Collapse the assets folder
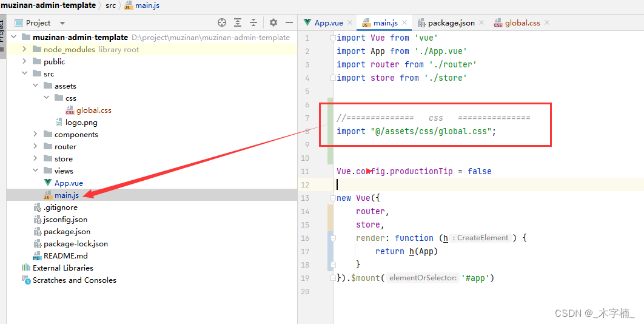Viewport: 644px width, 324px height. (35, 86)
